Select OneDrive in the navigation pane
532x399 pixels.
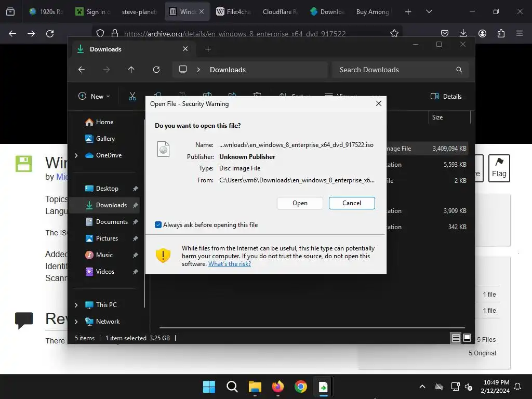coord(109,155)
